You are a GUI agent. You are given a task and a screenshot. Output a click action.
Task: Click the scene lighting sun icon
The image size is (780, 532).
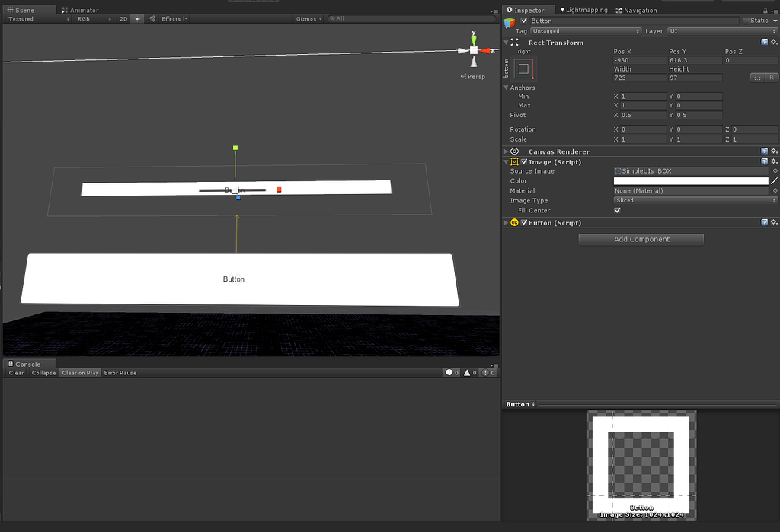coord(136,18)
